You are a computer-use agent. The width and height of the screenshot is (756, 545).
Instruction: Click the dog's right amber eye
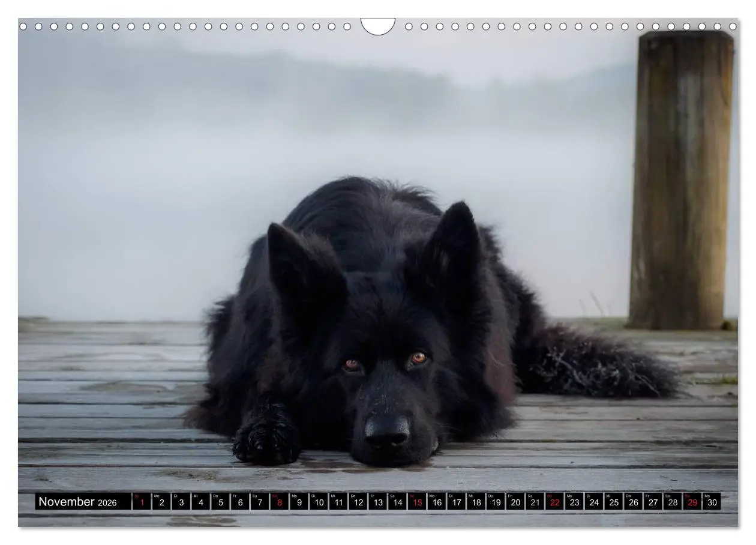tap(418, 358)
